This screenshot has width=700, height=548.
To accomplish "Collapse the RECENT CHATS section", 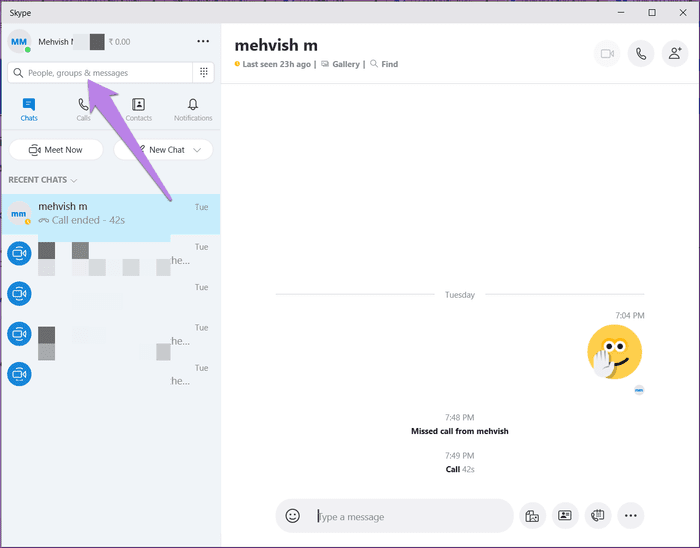I will click(43, 180).
